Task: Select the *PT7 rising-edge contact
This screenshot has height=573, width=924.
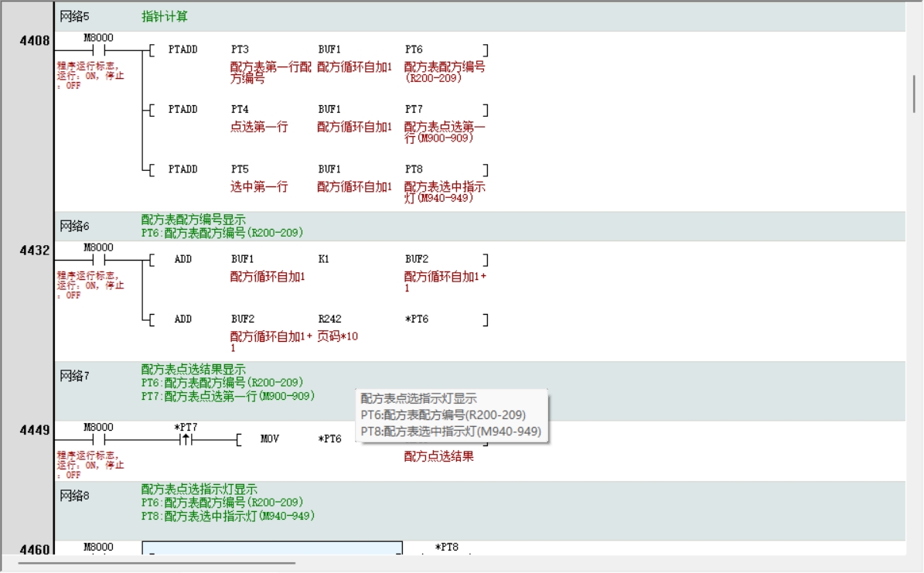Action: point(186,440)
